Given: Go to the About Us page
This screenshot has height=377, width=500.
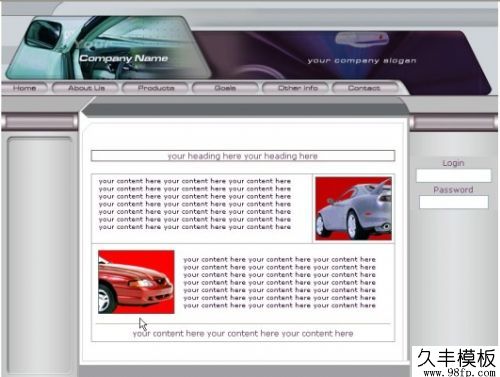Looking at the screenshot, I should pos(86,88).
